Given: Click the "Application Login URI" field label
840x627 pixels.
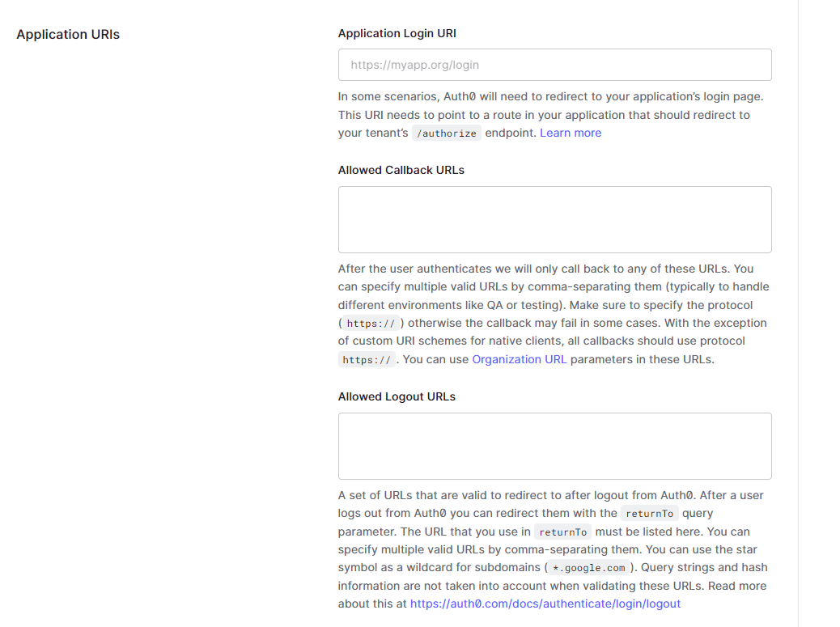Looking at the screenshot, I should [397, 33].
